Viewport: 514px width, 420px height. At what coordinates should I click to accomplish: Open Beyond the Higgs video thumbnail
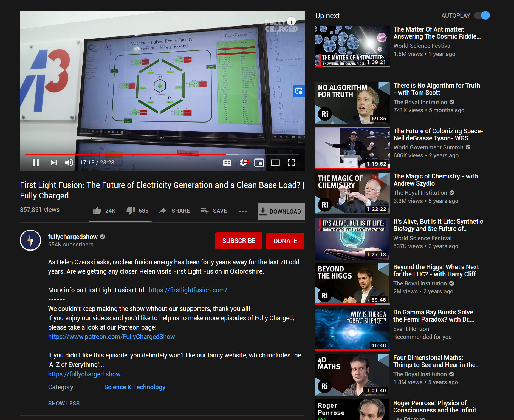[352, 284]
